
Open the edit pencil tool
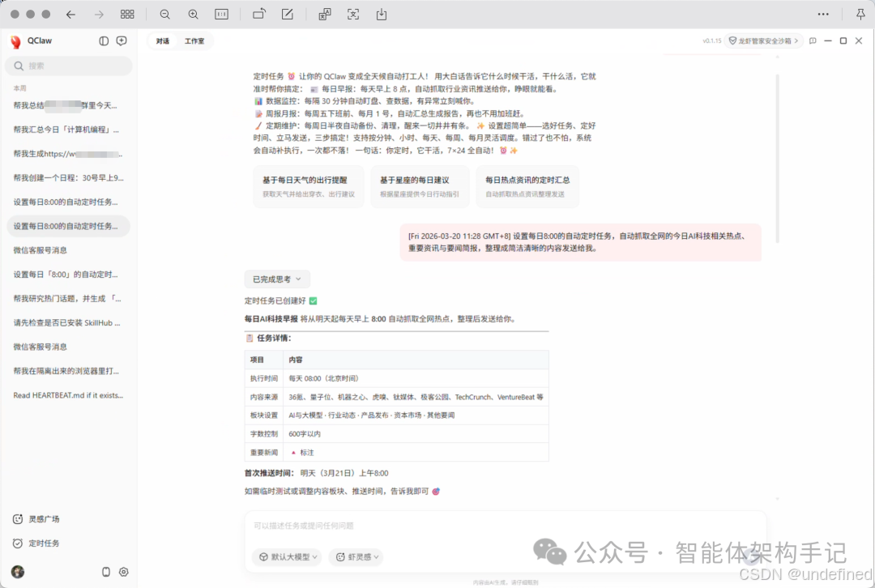(288, 15)
